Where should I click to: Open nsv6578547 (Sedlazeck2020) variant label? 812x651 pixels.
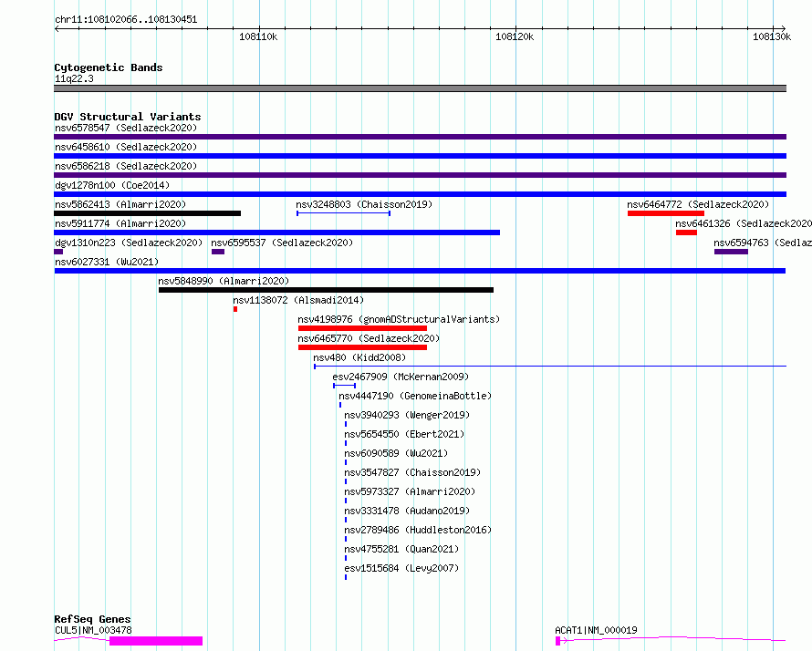126,128
